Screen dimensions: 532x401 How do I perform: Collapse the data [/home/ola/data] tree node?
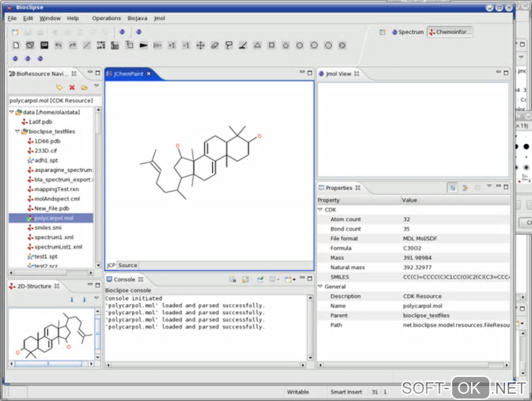[11, 112]
